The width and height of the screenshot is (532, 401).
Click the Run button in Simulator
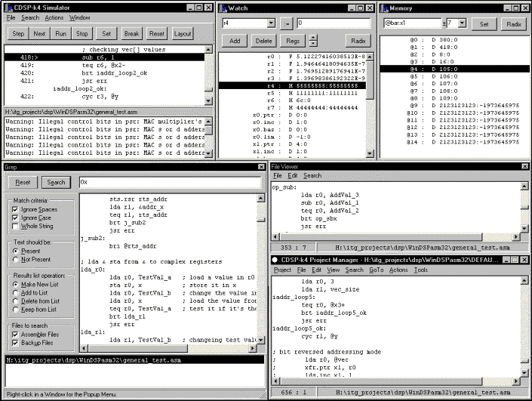60,34
